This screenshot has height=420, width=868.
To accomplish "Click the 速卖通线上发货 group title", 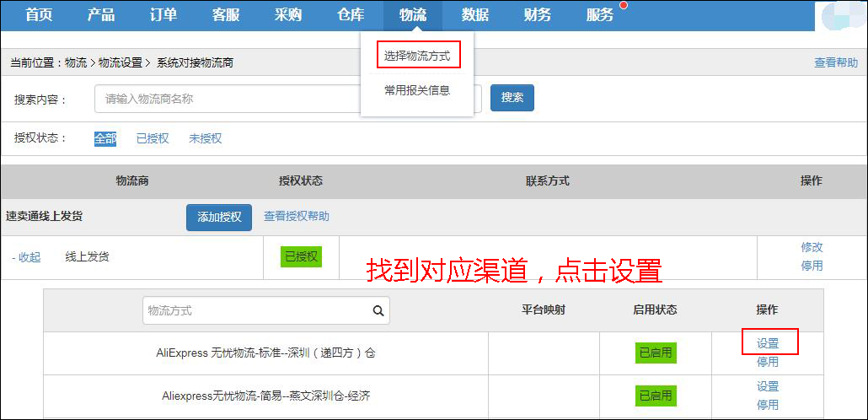I will 44,216.
